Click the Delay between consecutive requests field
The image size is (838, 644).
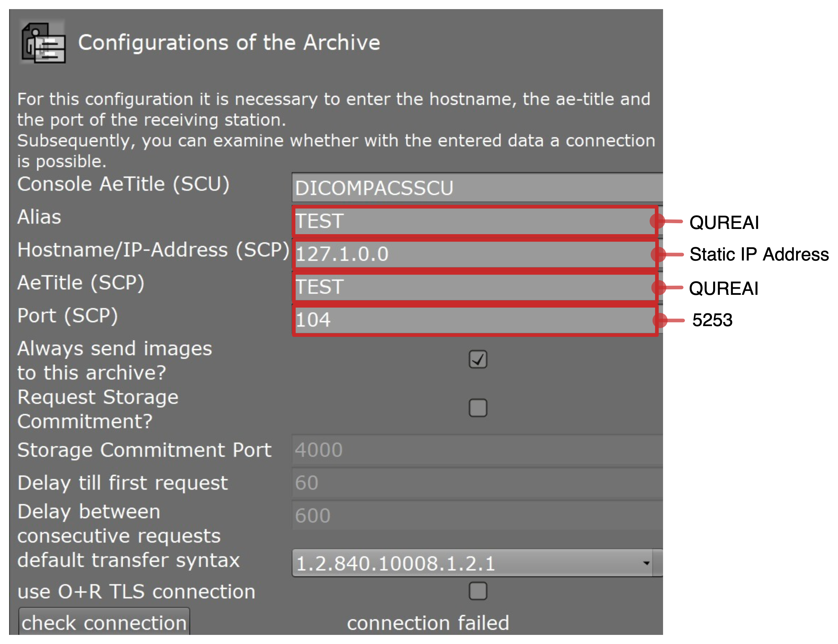[x=477, y=516]
